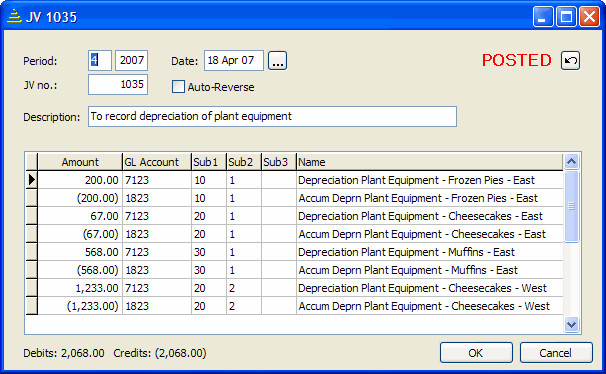Image resolution: width=606 pixels, height=374 pixels.
Task: Open the date picker ellipsis button
Action: click(277, 61)
